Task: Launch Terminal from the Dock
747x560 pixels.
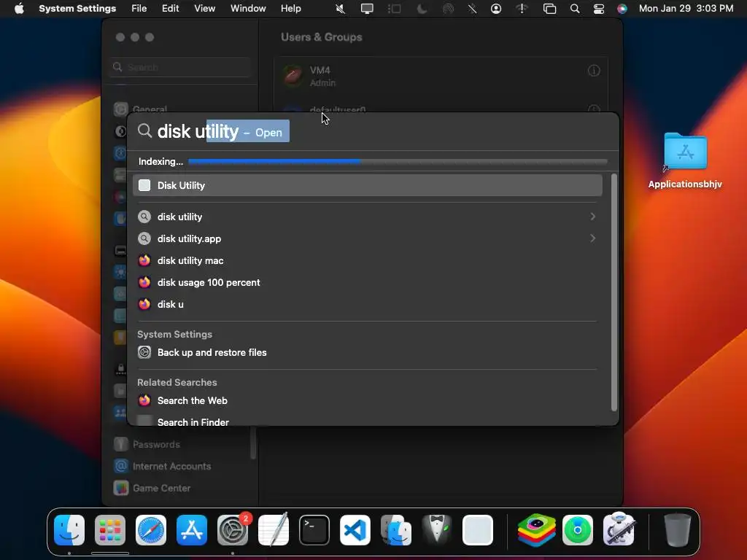Action: click(314, 529)
